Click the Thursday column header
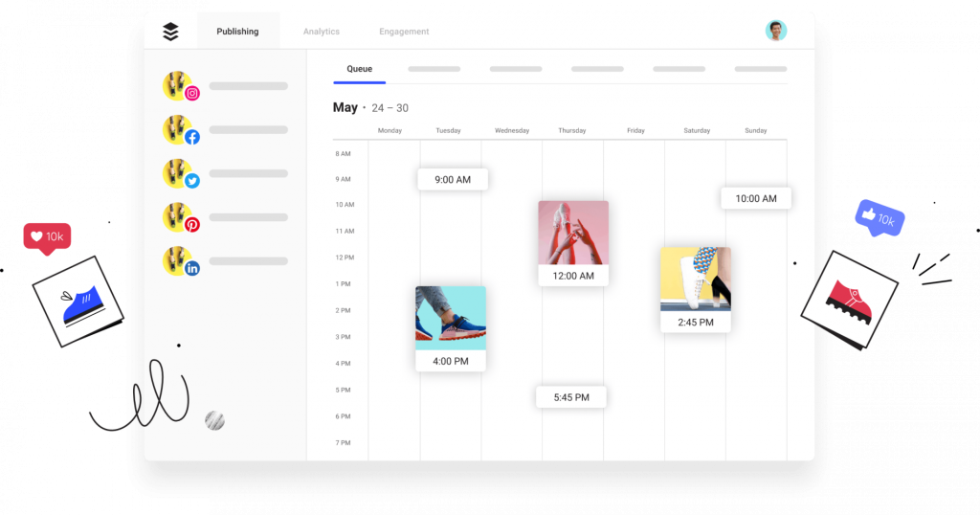This screenshot has width=980, height=515. click(572, 130)
